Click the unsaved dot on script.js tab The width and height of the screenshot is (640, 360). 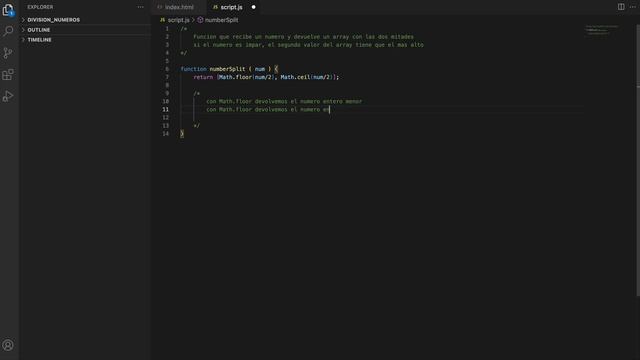pos(253,7)
